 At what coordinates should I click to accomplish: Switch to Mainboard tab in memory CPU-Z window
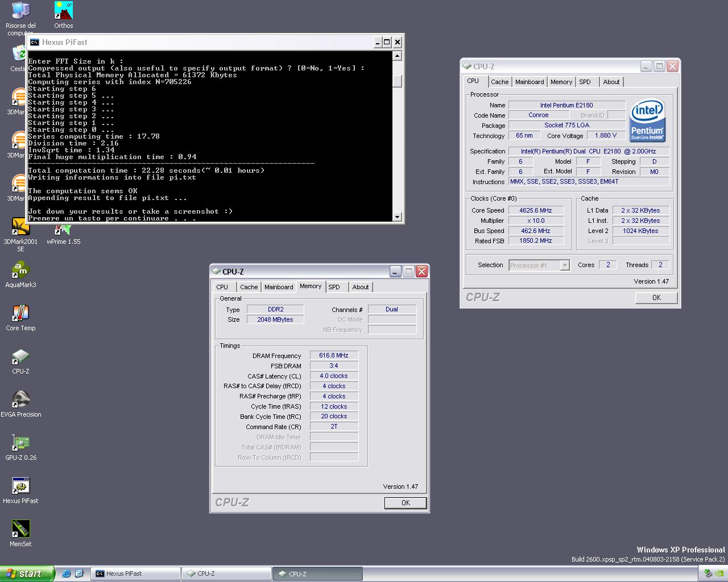click(279, 287)
